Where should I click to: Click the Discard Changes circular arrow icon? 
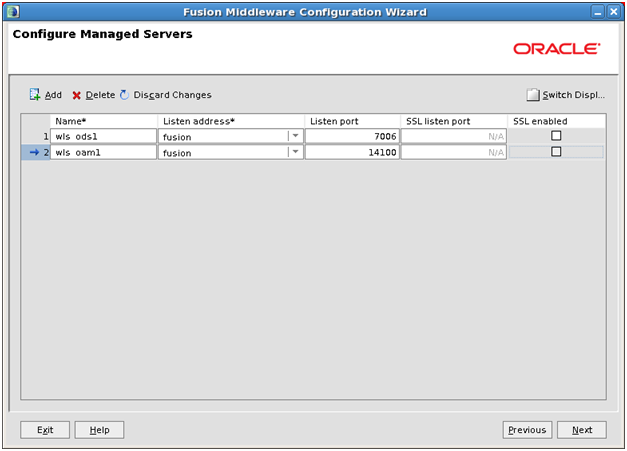124,95
